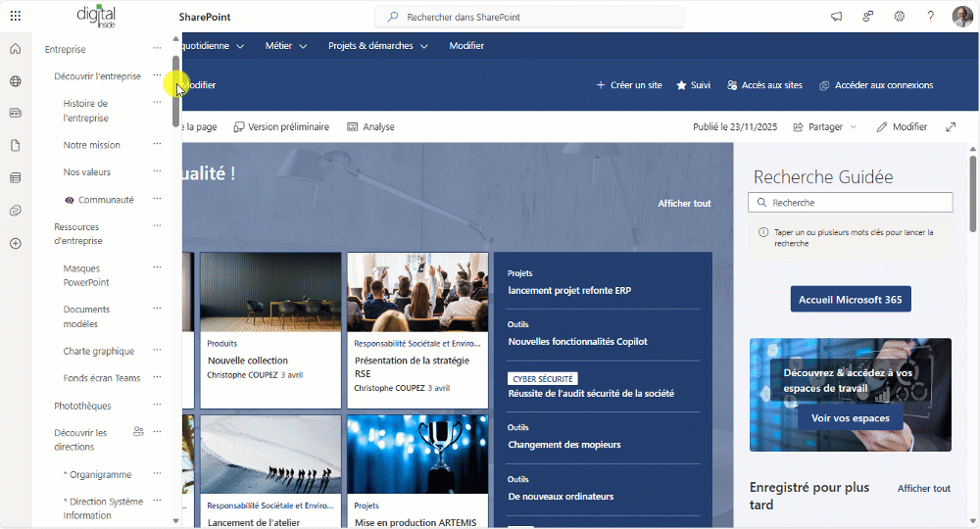This screenshot has width=980, height=529.
Task: Click the people icon beside Découvrir les directions
Action: 139,432
